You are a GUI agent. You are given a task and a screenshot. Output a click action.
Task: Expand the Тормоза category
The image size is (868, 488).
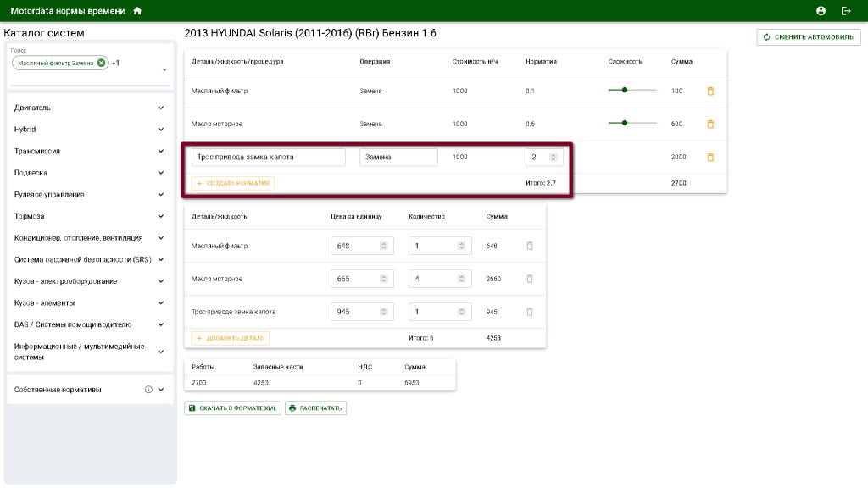click(x=161, y=216)
